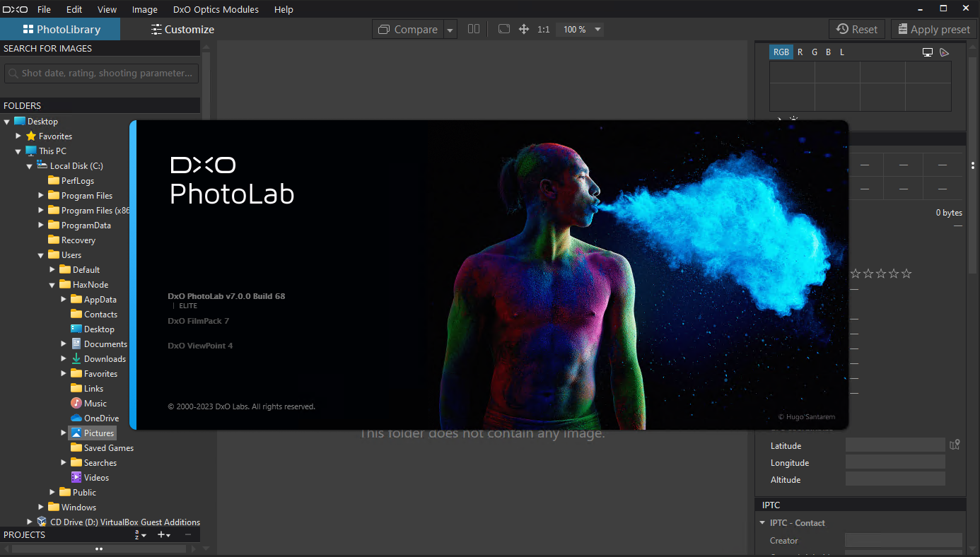This screenshot has height=557, width=980.
Task: Click the Local Disk (C:) drive icon
Action: coord(42,165)
